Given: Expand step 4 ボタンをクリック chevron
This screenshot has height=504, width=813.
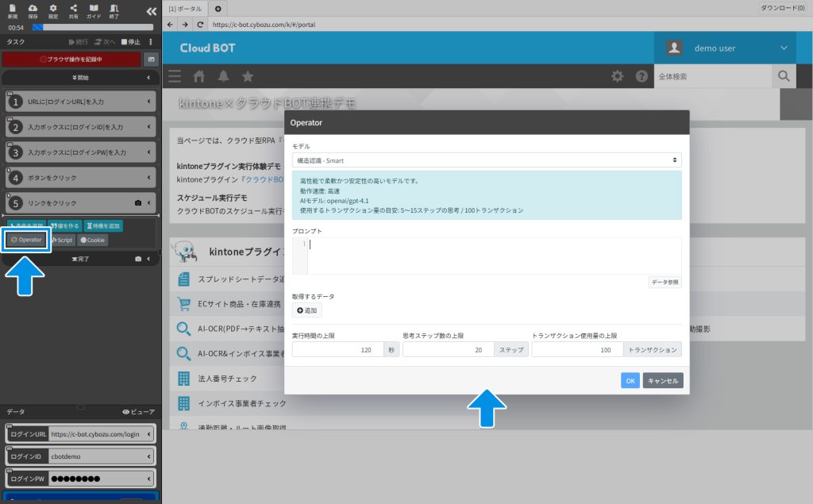Looking at the screenshot, I should point(148,178).
